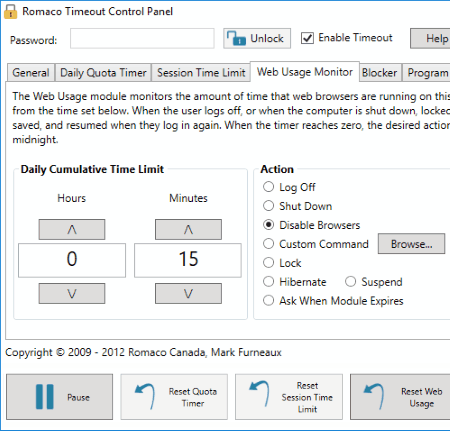450x431 pixels.
Task: Switch to the Session Time Limit tab
Action: tap(201, 73)
